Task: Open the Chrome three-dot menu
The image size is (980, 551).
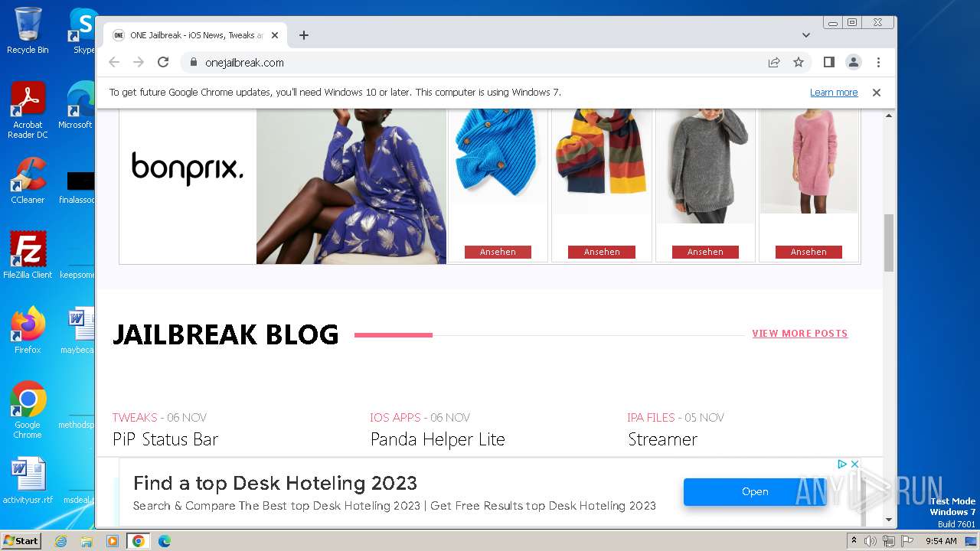Action: click(878, 63)
